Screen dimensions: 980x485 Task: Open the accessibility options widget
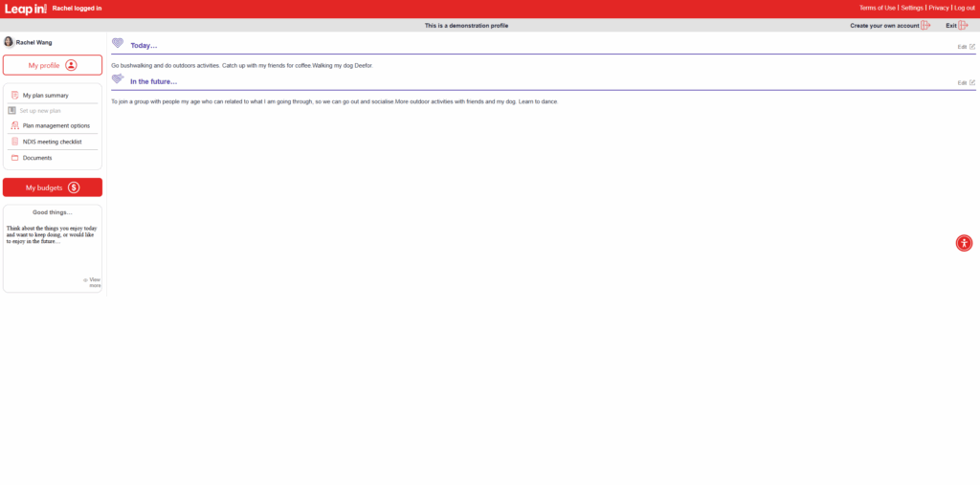964,243
